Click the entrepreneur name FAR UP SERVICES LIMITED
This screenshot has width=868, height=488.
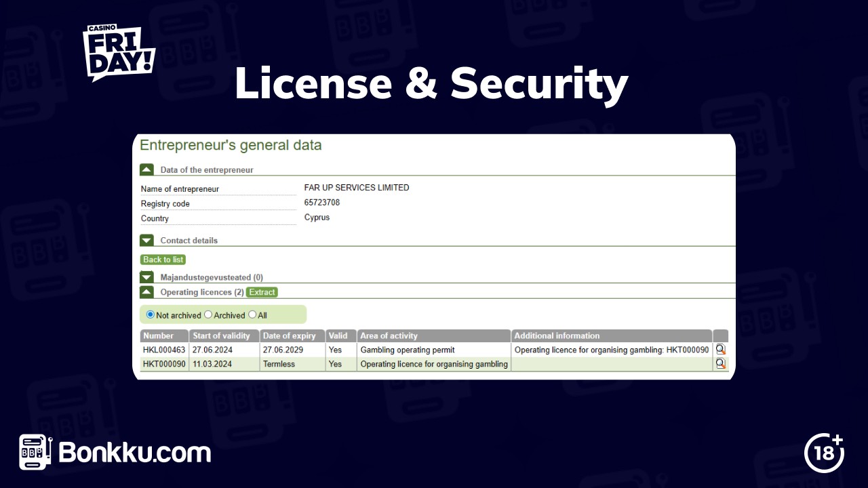coord(357,188)
